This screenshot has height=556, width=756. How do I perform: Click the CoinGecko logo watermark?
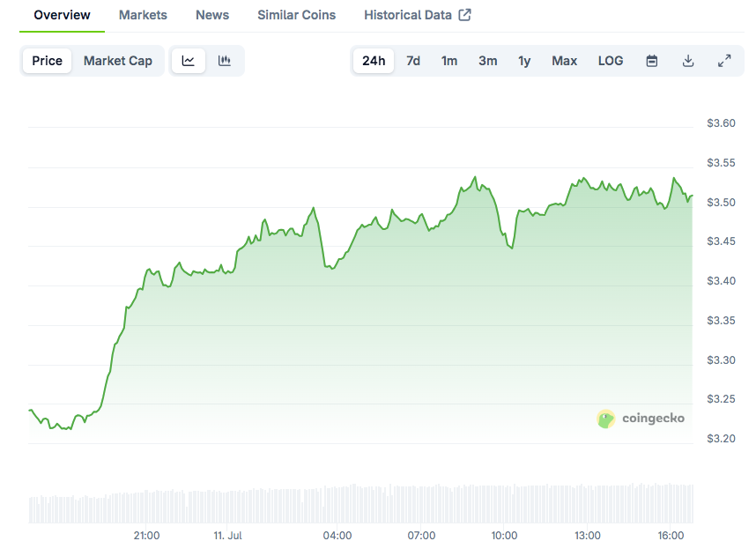tap(641, 418)
